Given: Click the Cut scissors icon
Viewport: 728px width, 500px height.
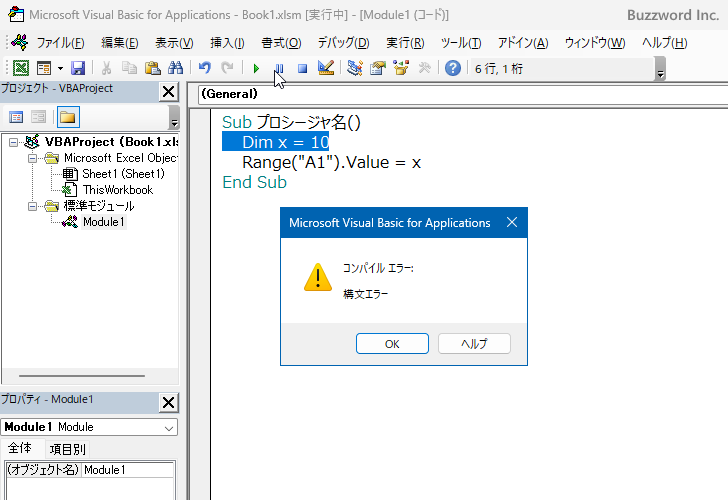Looking at the screenshot, I should point(106,68).
